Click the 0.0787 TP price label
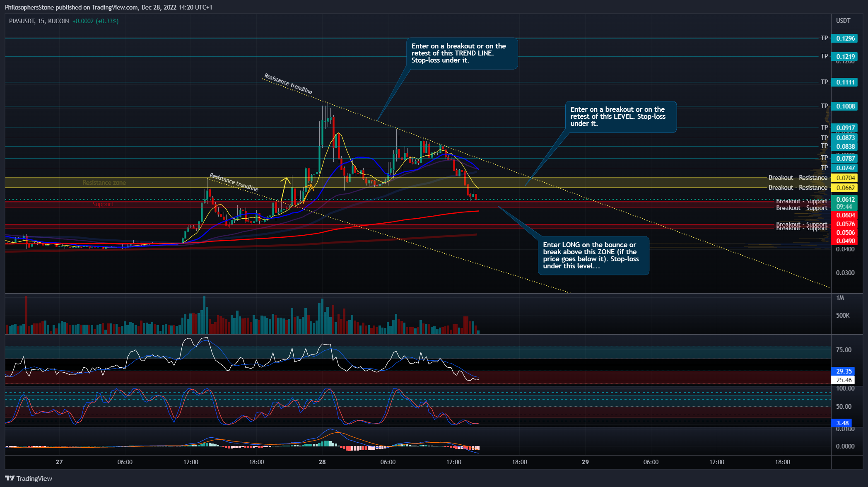The width and height of the screenshot is (868, 487). tap(845, 159)
